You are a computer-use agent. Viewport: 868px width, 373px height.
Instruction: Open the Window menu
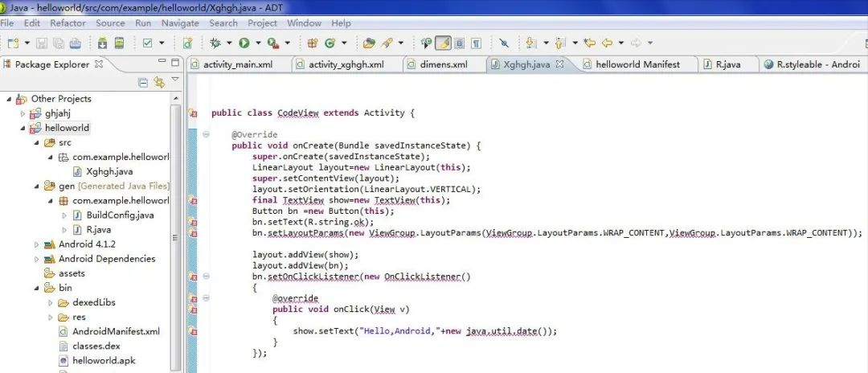304,23
